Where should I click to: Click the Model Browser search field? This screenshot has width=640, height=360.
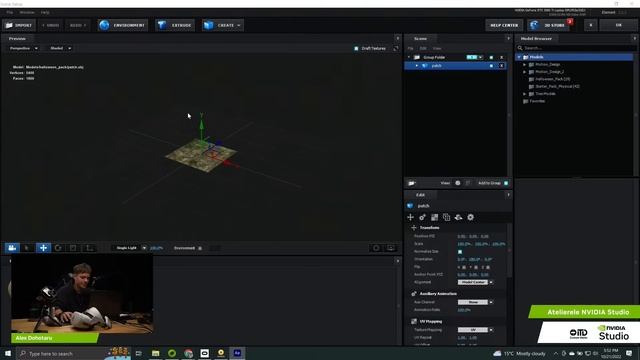576,48
